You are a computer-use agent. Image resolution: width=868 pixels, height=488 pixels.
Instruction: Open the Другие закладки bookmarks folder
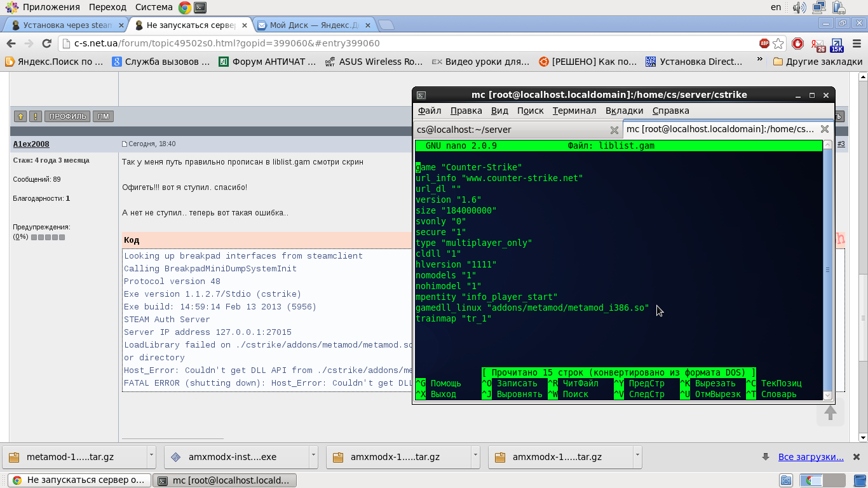point(818,62)
